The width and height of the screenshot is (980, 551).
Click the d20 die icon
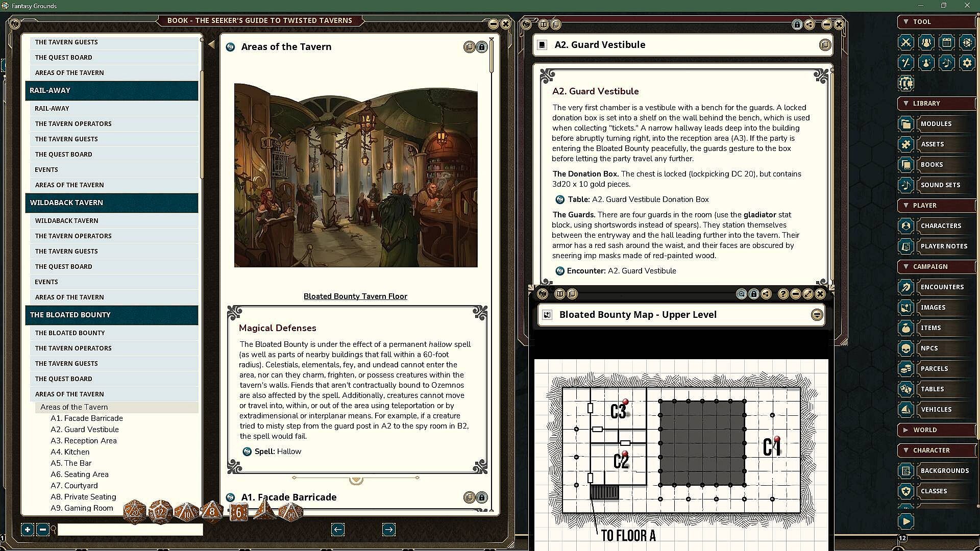click(x=135, y=511)
